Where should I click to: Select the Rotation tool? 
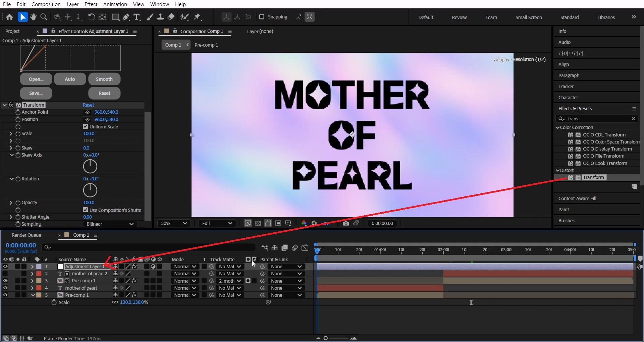tap(91, 17)
